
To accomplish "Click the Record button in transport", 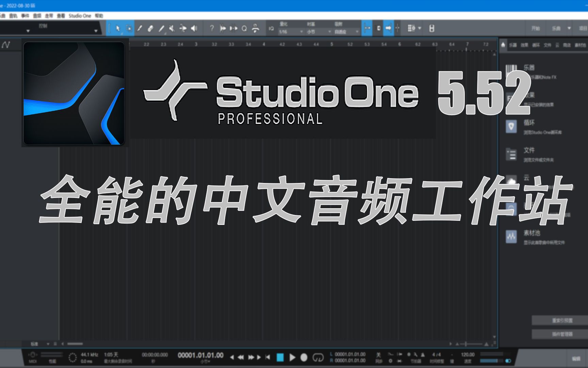I will click(304, 357).
